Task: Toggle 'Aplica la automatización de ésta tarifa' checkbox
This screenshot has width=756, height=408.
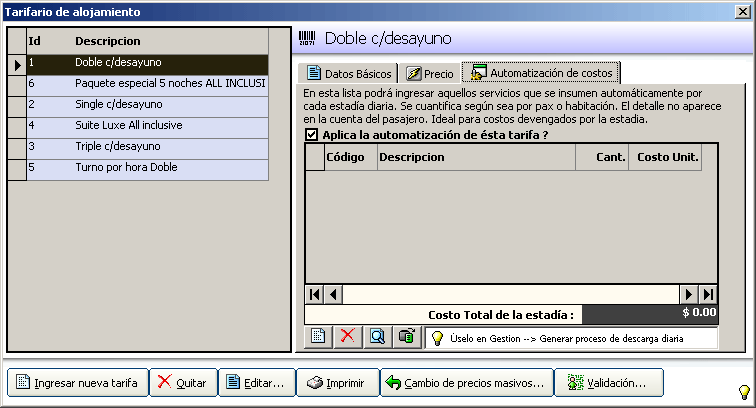Action: pyautogui.click(x=312, y=135)
